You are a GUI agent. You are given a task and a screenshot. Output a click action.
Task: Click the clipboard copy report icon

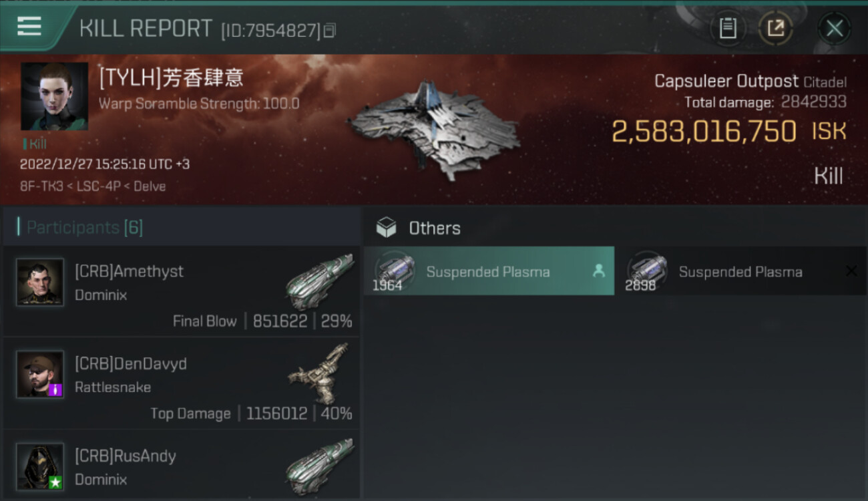(727, 28)
